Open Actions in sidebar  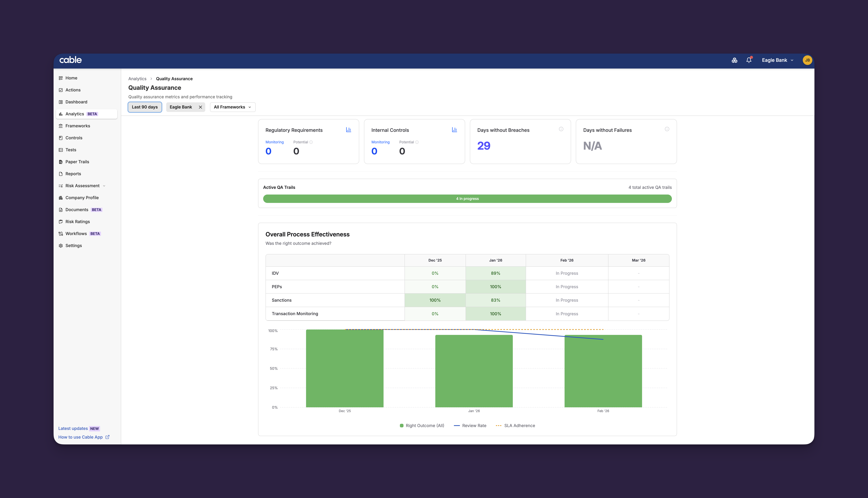point(86,90)
